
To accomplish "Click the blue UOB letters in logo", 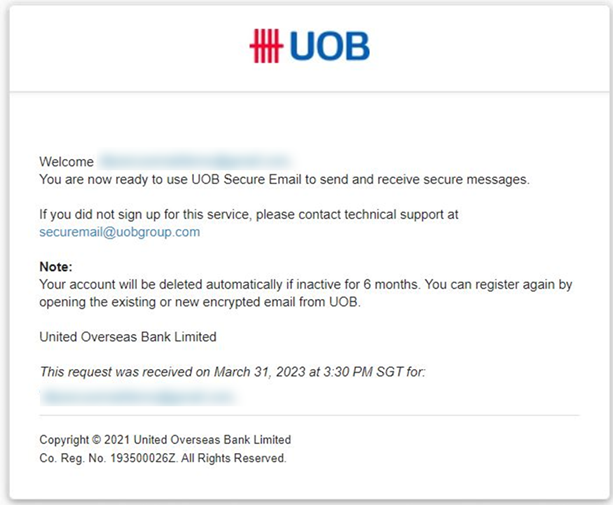I will pyautogui.click(x=330, y=46).
